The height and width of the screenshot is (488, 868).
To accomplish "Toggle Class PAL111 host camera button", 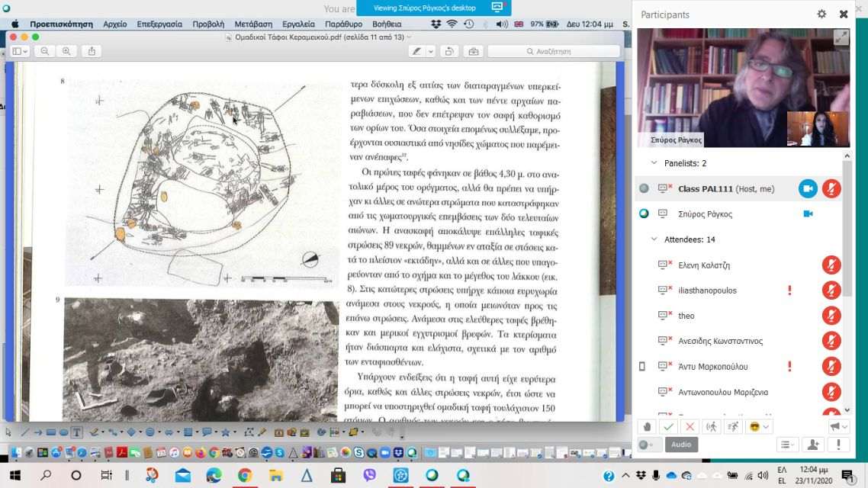I will (808, 189).
